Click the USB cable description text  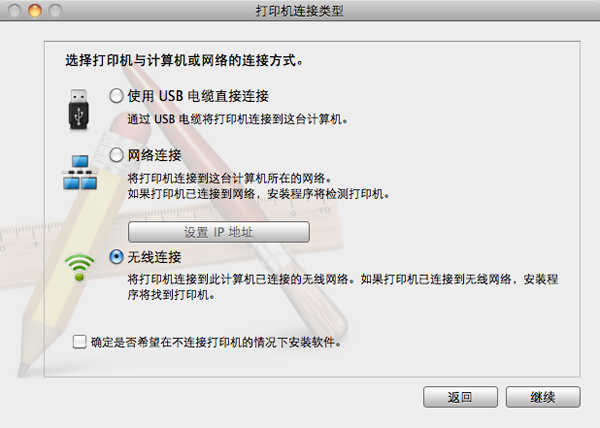pos(238,119)
